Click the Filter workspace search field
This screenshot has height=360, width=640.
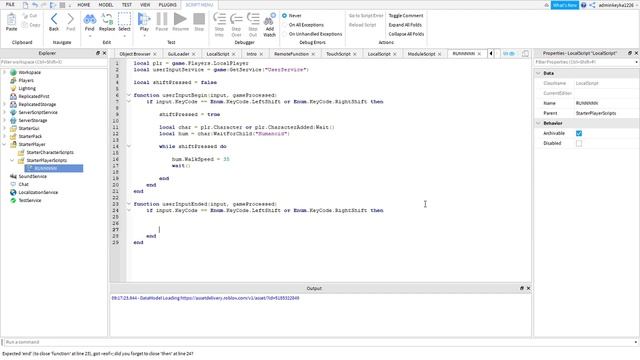pos(54,62)
